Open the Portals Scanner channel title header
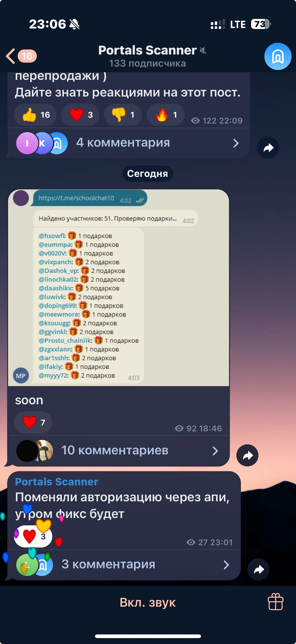 tap(147, 56)
